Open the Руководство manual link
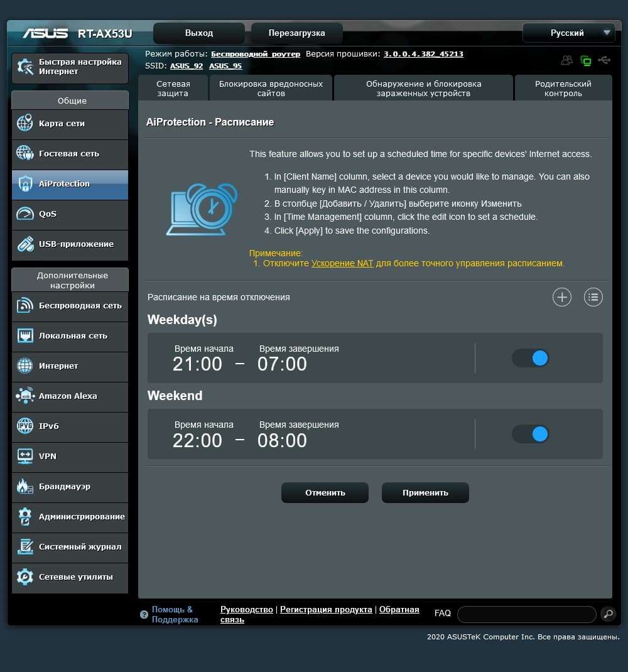The image size is (628, 672). (x=246, y=609)
